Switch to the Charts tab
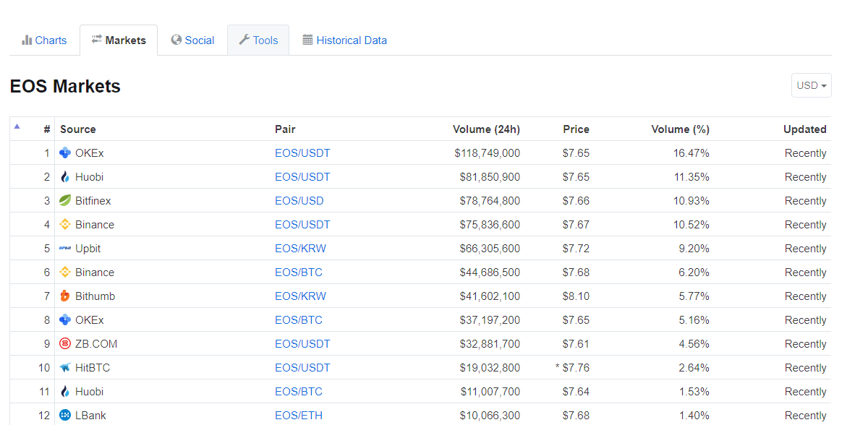Viewport: 868px width, 425px height. (44, 40)
